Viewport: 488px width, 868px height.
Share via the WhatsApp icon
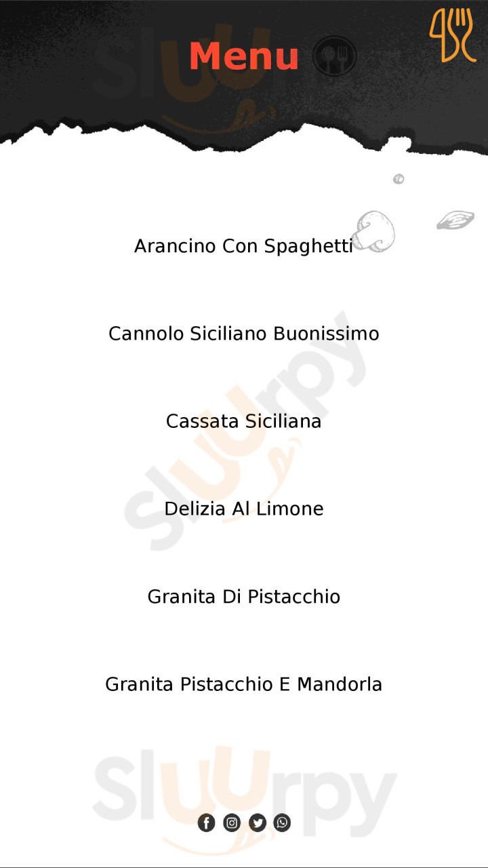282,823
